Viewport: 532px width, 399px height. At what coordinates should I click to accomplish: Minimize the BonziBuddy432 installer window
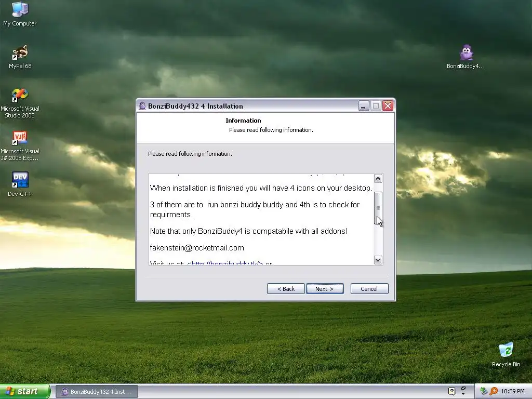363,106
